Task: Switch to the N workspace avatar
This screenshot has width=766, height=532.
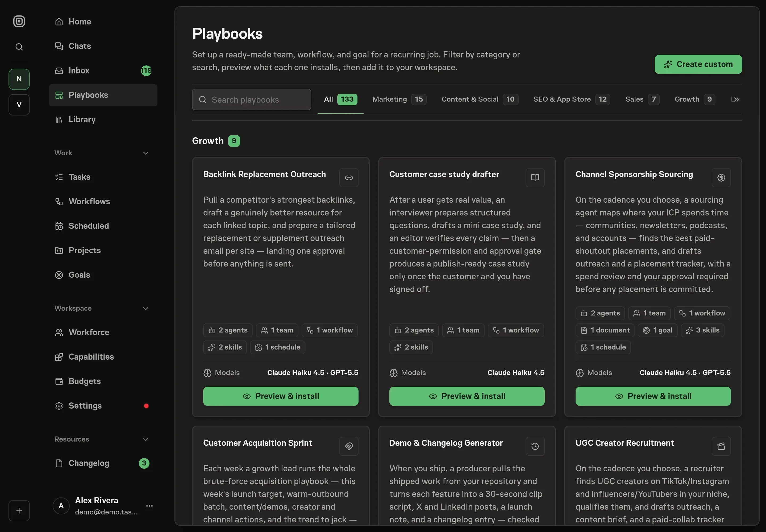Action: pos(19,79)
